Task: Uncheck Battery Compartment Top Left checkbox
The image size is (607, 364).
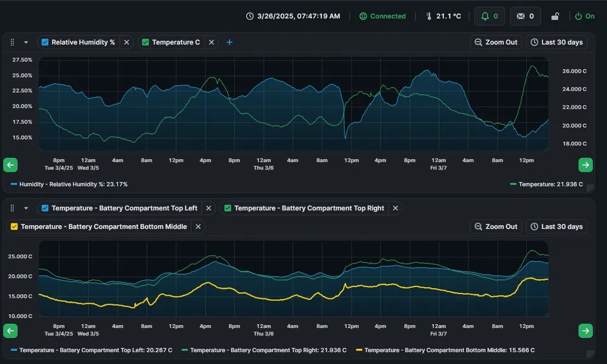Action: 45,208
